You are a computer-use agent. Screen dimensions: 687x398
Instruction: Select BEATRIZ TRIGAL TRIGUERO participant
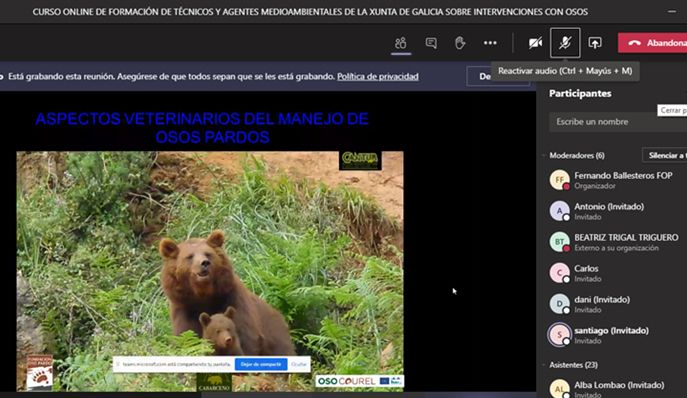pyautogui.click(x=613, y=242)
